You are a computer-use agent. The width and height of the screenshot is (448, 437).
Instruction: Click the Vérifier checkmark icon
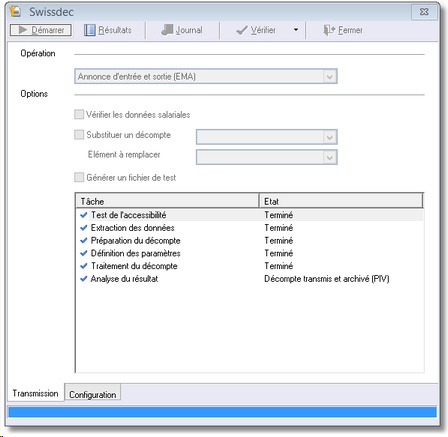coord(242,30)
